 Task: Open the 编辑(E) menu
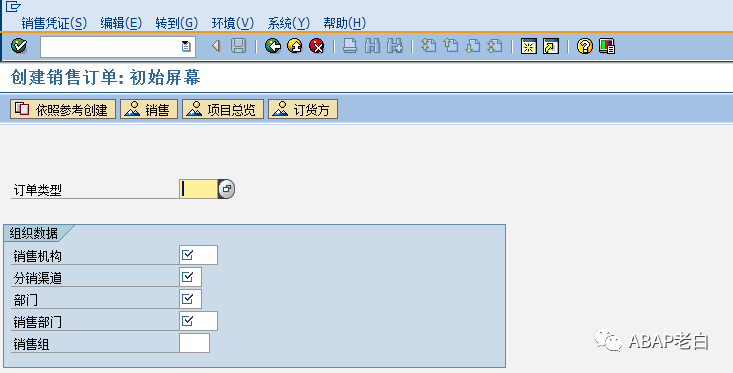point(121,23)
